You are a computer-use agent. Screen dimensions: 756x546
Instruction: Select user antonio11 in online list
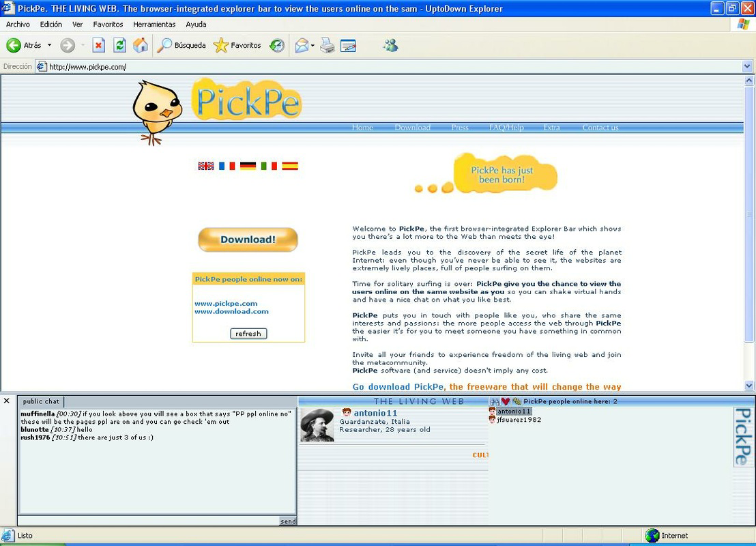coord(514,412)
